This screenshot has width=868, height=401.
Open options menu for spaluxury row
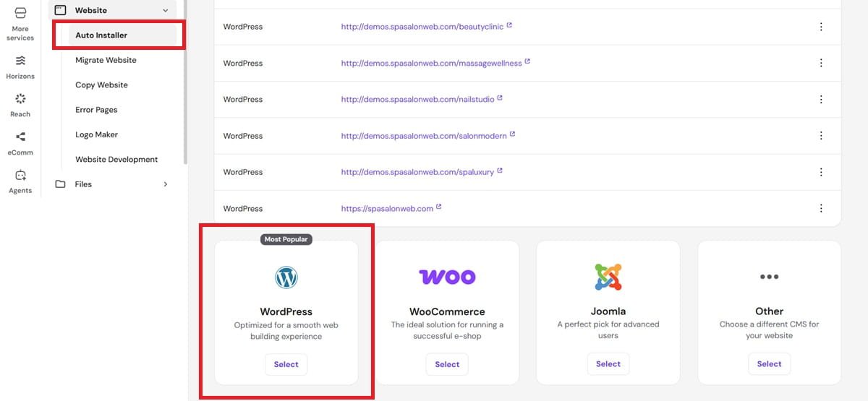821,172
